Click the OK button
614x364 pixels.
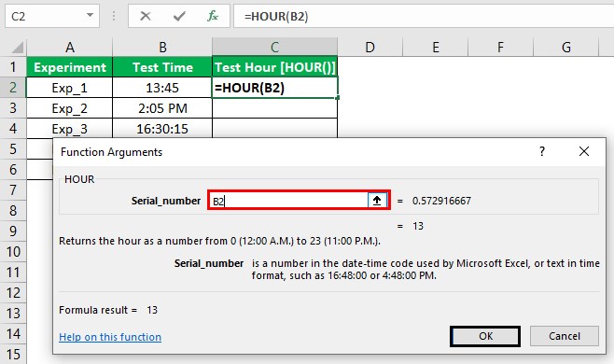pos(485,336)
